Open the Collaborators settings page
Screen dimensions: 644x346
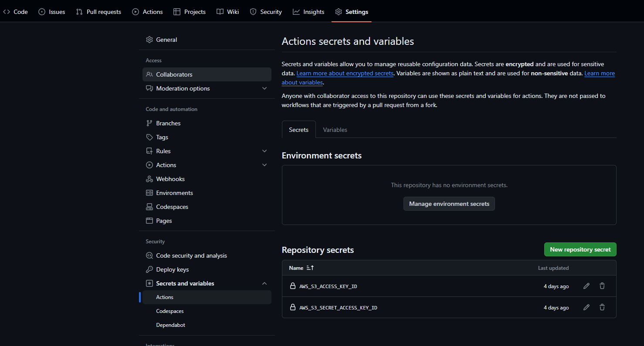click(x=207, y=74)
